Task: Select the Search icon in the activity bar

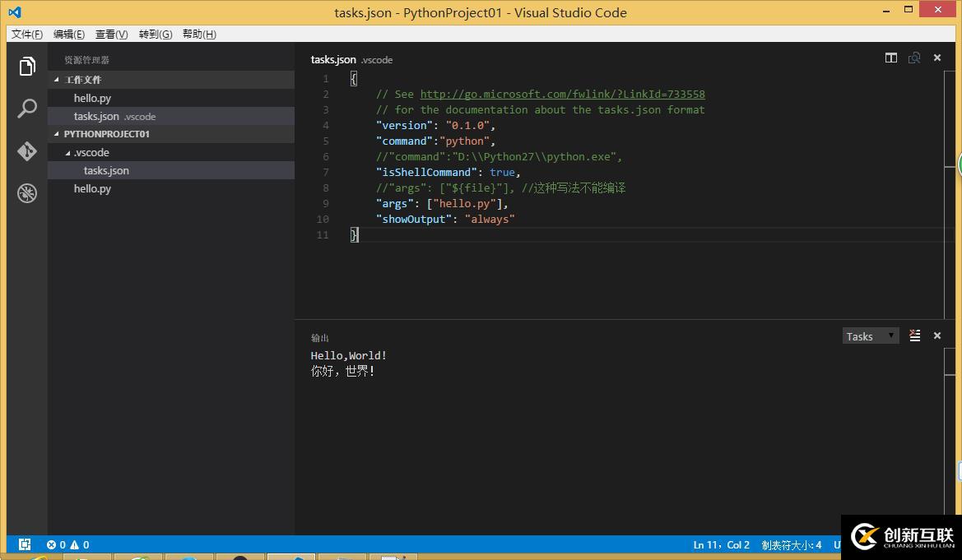Action: point(27,108)
